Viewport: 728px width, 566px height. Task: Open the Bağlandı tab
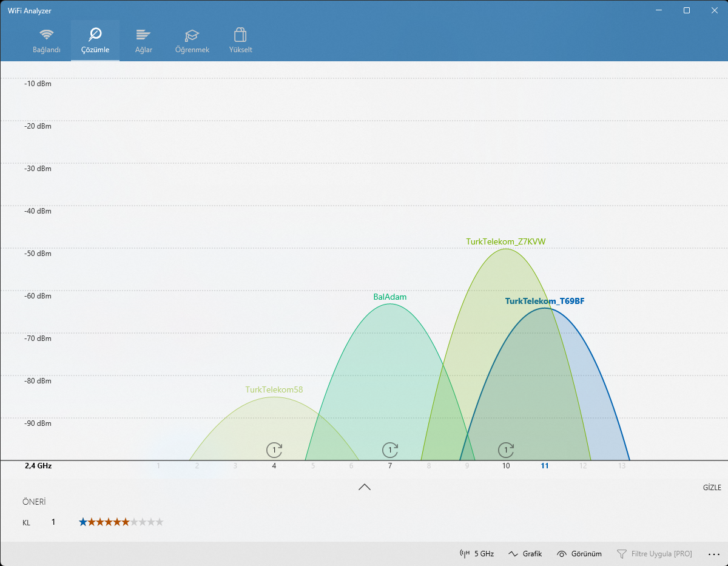[x=47, y=41]
